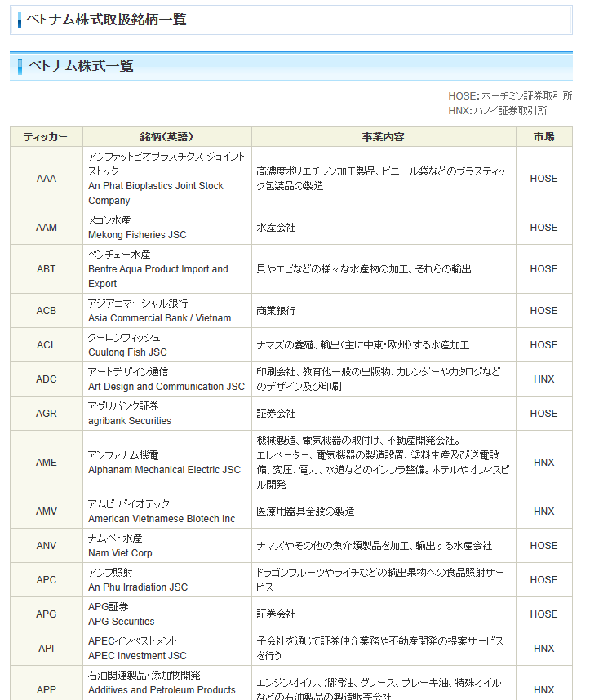Select the APG ticker cell
The height and width of the screenshot is (700, 590).
click(46, 614)
